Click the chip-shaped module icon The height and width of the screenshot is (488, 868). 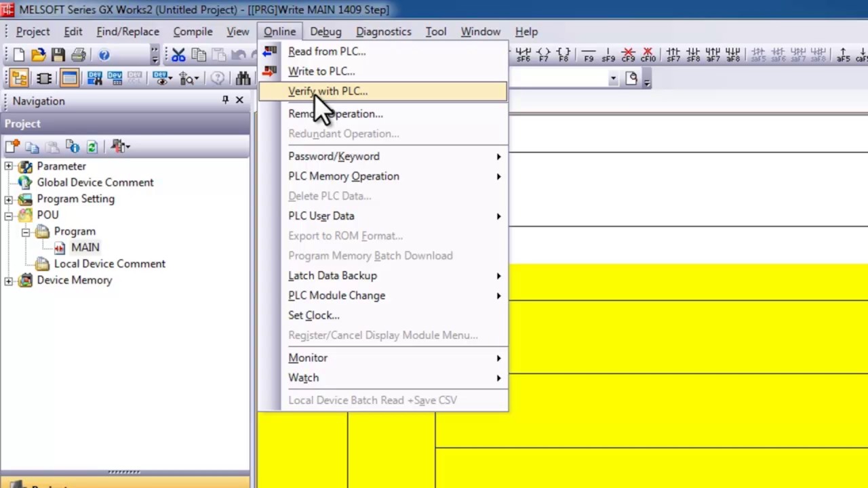coord(44,79)
